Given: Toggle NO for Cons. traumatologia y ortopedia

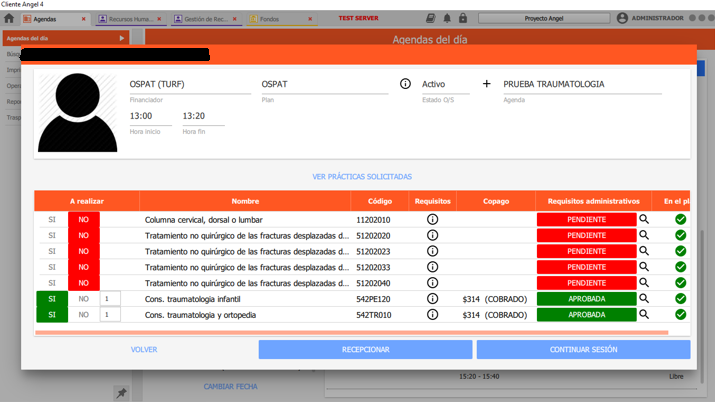Looking at the screenshot, I should click(x=84, y=315).
